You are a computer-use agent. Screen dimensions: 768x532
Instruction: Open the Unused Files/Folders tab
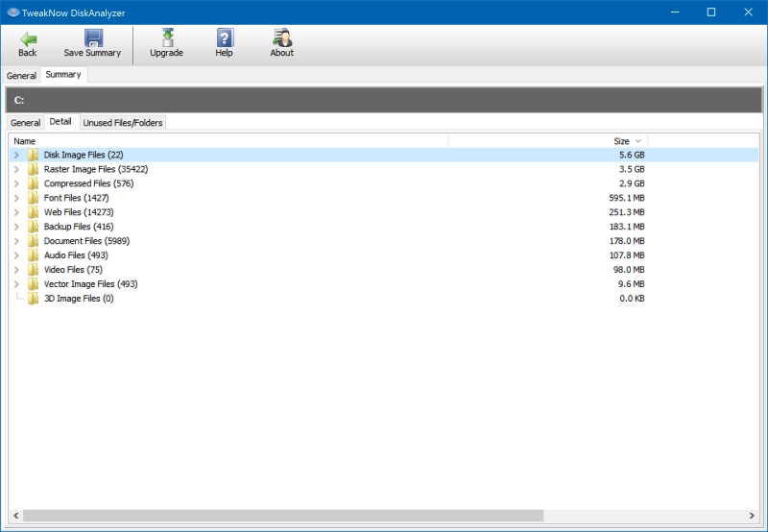(123, 123)
